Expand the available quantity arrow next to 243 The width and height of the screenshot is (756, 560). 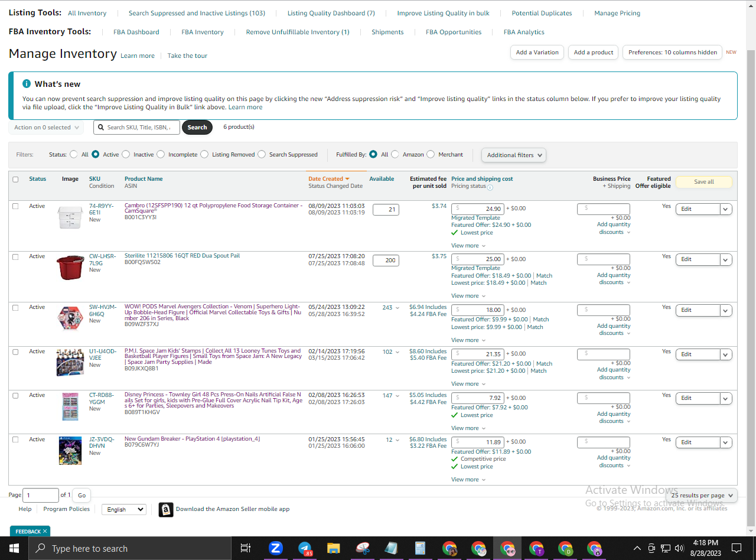pos(397,308)
